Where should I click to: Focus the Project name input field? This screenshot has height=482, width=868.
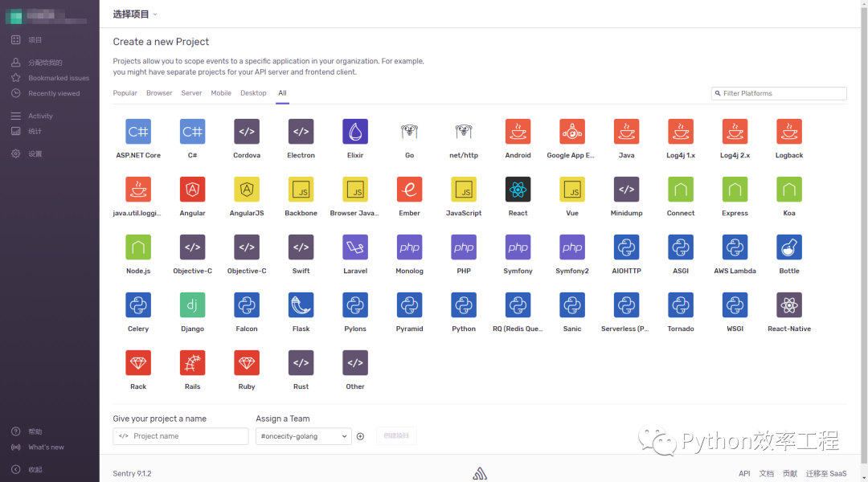(x=181, y=436)
